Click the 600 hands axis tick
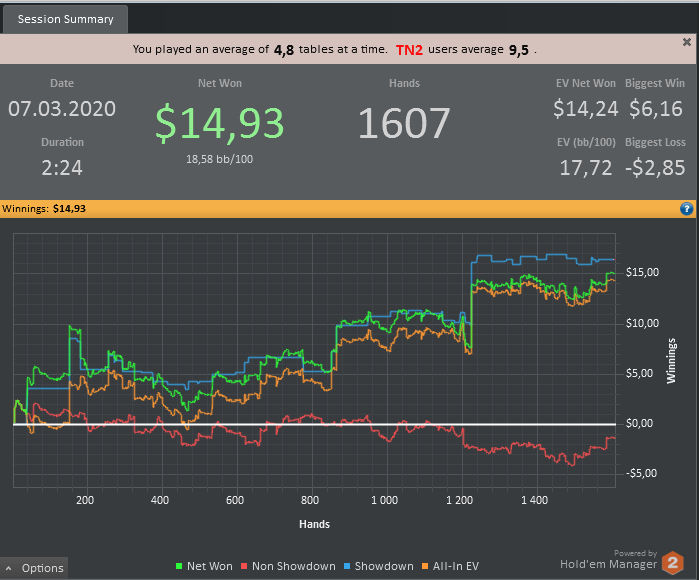This screenshot has height=580, width=699. pos(234,500)
